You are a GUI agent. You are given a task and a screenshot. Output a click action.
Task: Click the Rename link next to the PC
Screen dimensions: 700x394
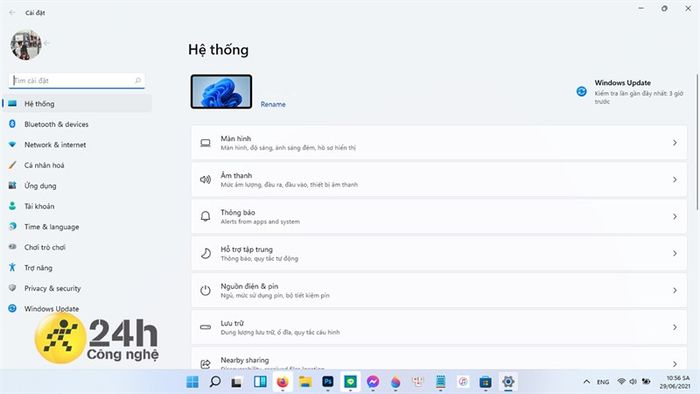(x=273, y=104)
